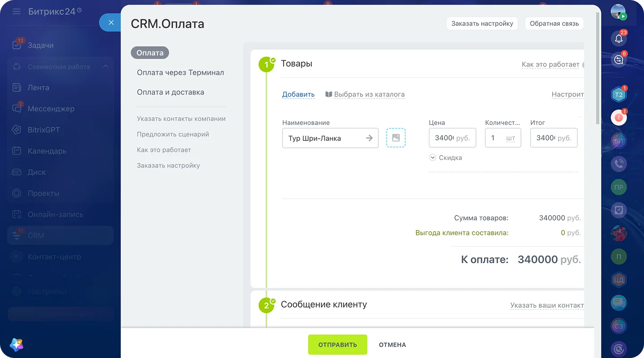Click the Предложить сценарий link
Screen dimensions: 644x358
[173, 134]
